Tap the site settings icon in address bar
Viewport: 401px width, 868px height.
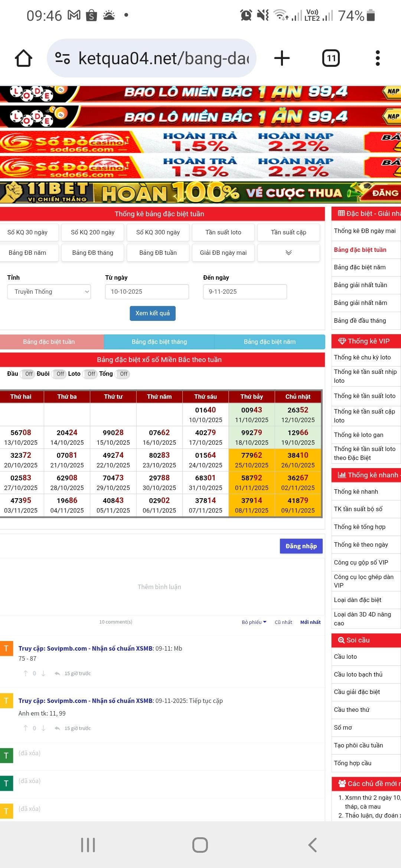tap(62, 58)
